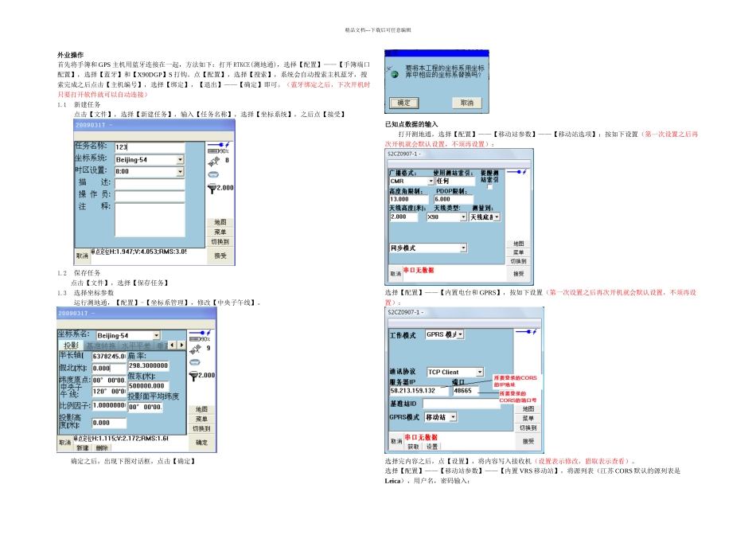This screenshot has height=535, width=756.
Task: Click the satellite icon showing 9 satellites
Action: 196,349
